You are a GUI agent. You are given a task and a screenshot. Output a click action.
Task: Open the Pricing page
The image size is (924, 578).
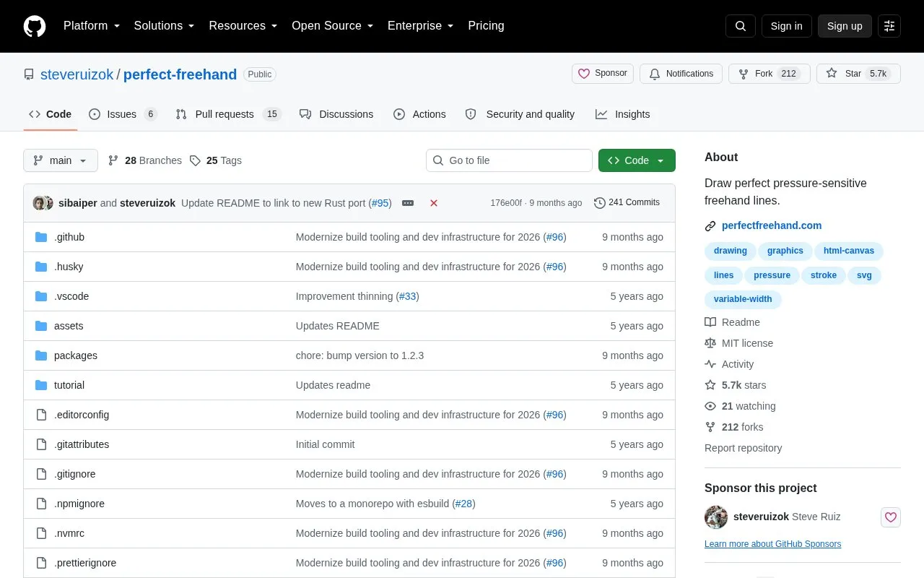pos(486,26)
